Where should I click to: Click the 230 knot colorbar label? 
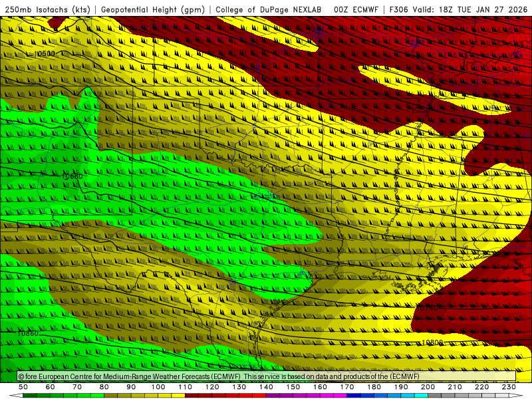[509, 387]
